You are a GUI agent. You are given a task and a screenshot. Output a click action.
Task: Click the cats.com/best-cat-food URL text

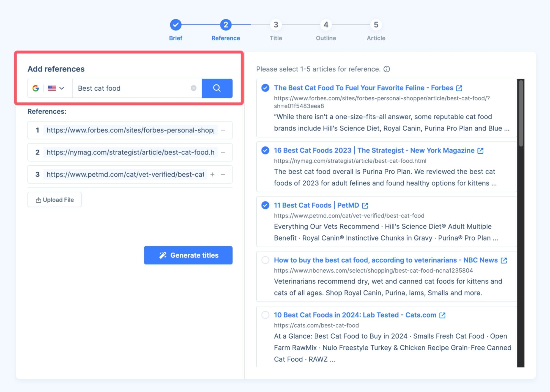pyautogui.click(x=316, y=325)
